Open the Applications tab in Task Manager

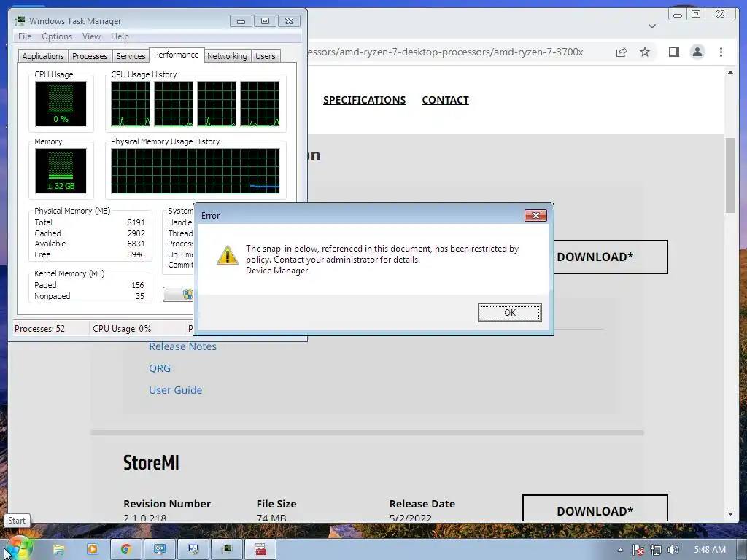click(43, 56)
